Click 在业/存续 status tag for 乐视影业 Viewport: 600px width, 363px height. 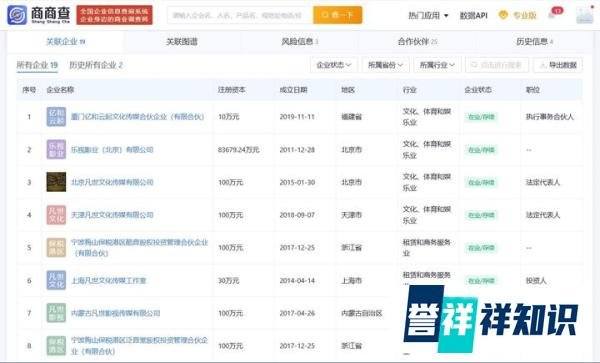[x=481, y=150]
